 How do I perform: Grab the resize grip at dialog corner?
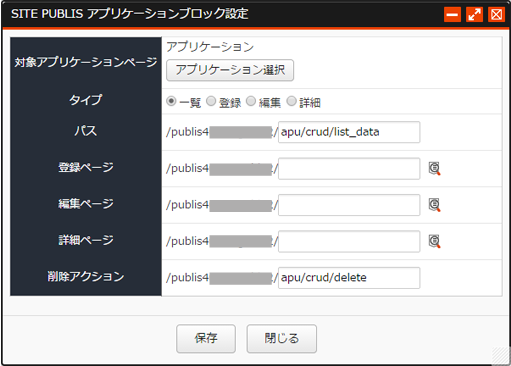click(501, 355)
